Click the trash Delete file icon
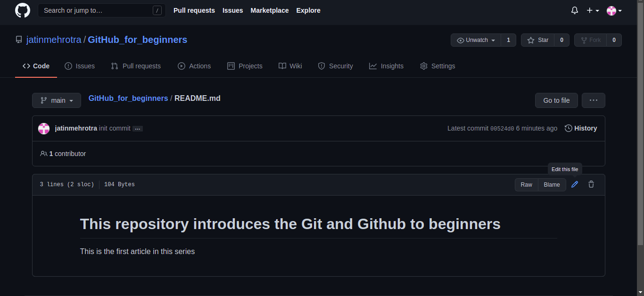Screen dimensions: 644x296 click(591, 184)
